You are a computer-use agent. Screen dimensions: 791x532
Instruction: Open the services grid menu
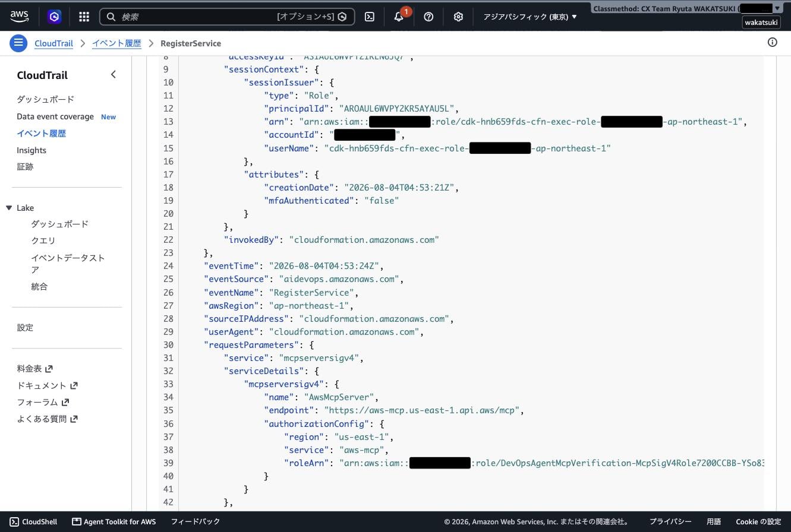(x=84, y=17)
